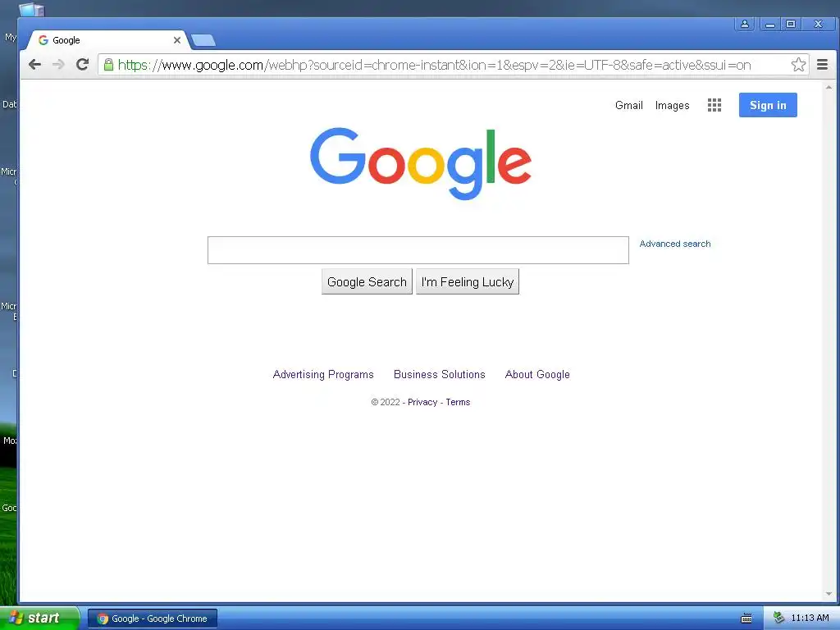Click the scrollbar up arrow
Image resolution: width=840 pixels, height=630 pixels.
(829, 87)
